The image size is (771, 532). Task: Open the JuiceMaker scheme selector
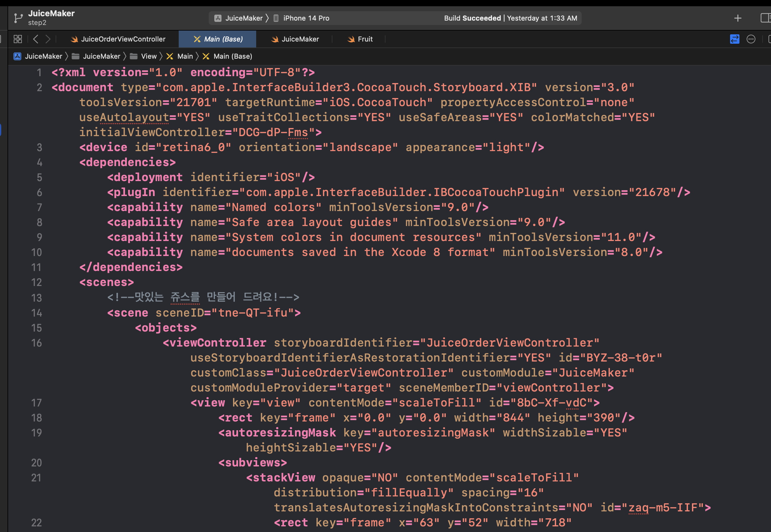[243, 18]
